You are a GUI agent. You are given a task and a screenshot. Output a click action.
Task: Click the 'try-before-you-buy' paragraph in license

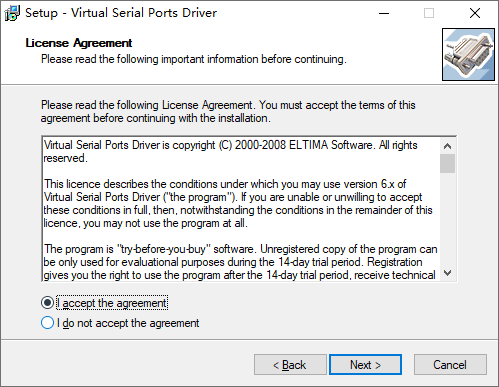(x=240, y=262)
